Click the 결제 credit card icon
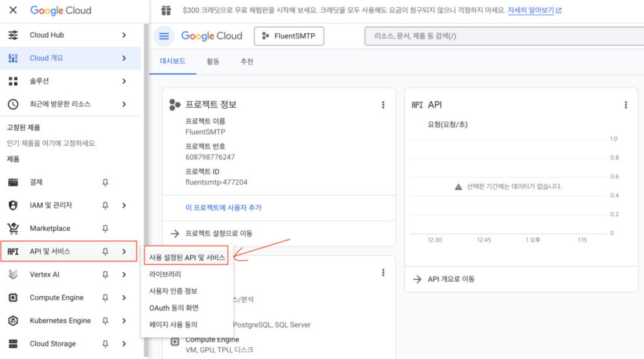 click(13, 182)
